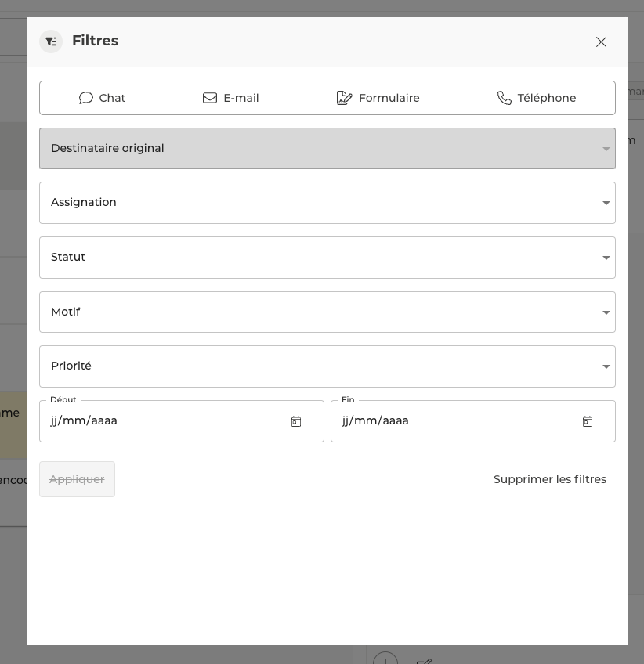
Task: Click the E-mail envelope icon
Action: click(x=210, y=98)
